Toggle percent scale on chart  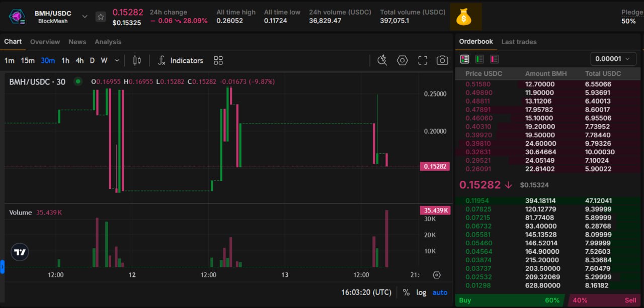pyautogui.click(x=406, y=292)
